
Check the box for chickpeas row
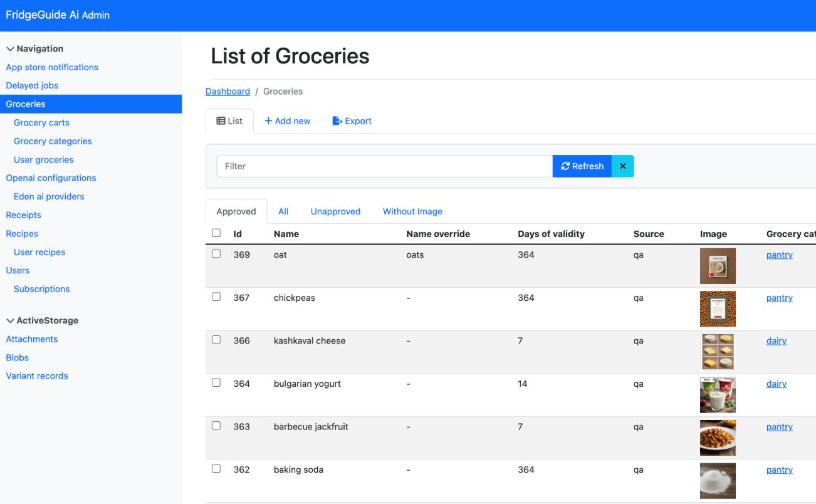point(216,297)
